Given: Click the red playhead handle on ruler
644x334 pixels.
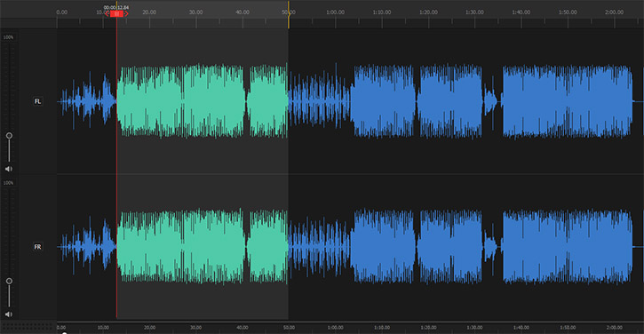Looking at the screenshot, I should [116, 13].
